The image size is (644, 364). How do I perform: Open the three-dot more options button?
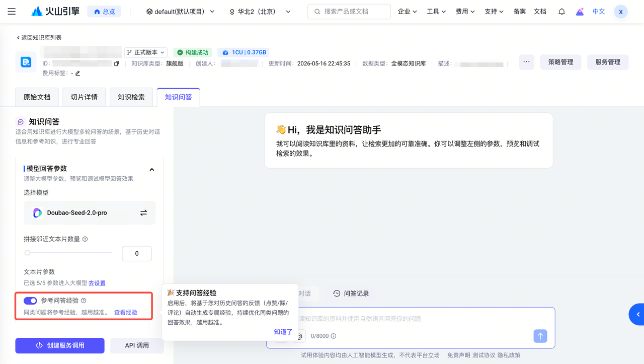pos(526,62)
